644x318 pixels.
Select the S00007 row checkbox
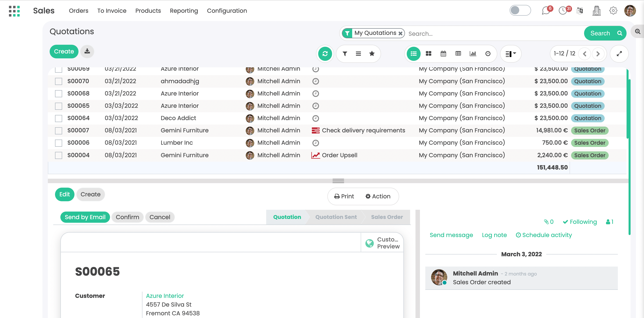click(x=59, y=131)
